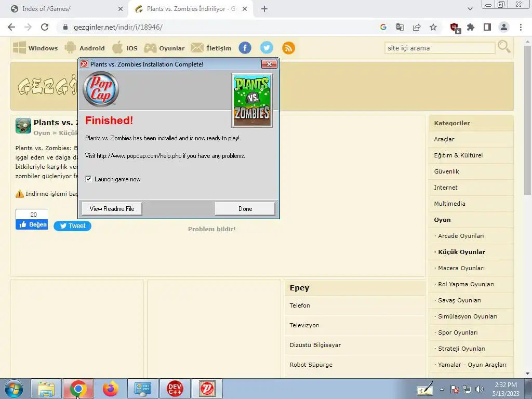Open the Windows menu item
Viewport: 532px width, 399px height.
point(35,48)
